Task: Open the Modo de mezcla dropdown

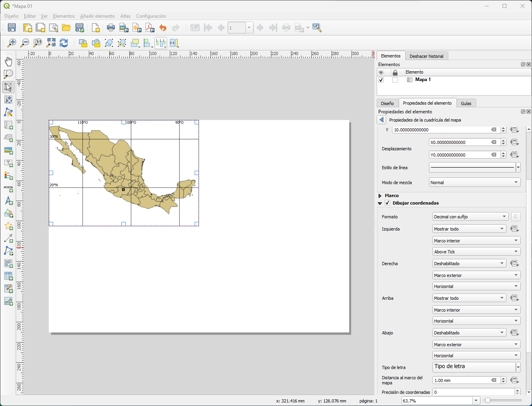Action: pos(475,183)
